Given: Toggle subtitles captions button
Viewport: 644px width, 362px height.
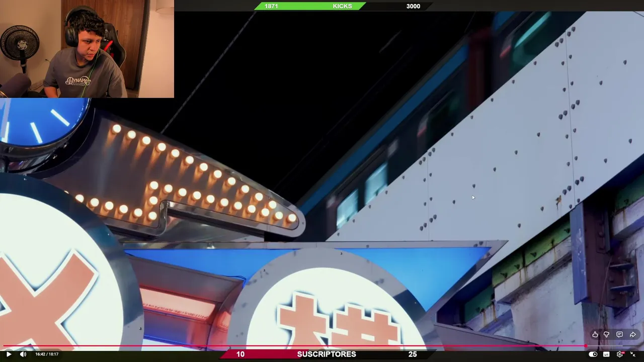Looking at the screenshot, I should coord(606,354).
